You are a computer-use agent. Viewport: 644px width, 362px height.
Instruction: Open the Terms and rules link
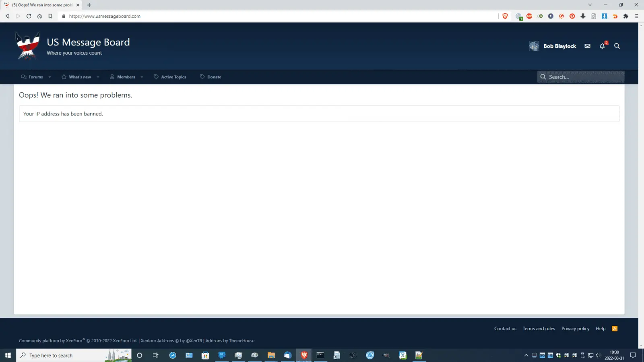[539, 329]
